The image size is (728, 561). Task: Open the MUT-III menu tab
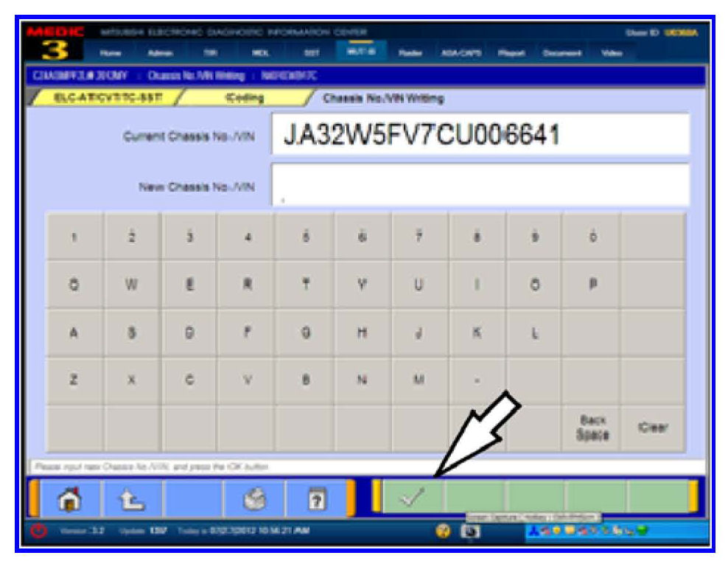[x=355, y=52]
